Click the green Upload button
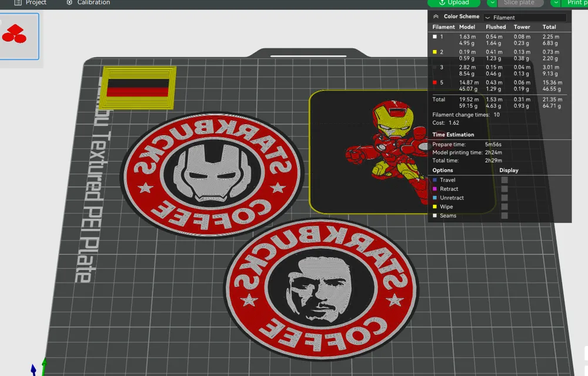The height and width of the screenshot is (376, 588). coord(453,3)
